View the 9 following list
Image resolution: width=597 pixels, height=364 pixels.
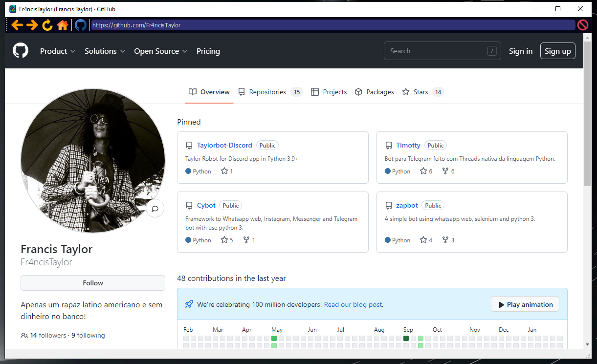[x=88, y=335]
